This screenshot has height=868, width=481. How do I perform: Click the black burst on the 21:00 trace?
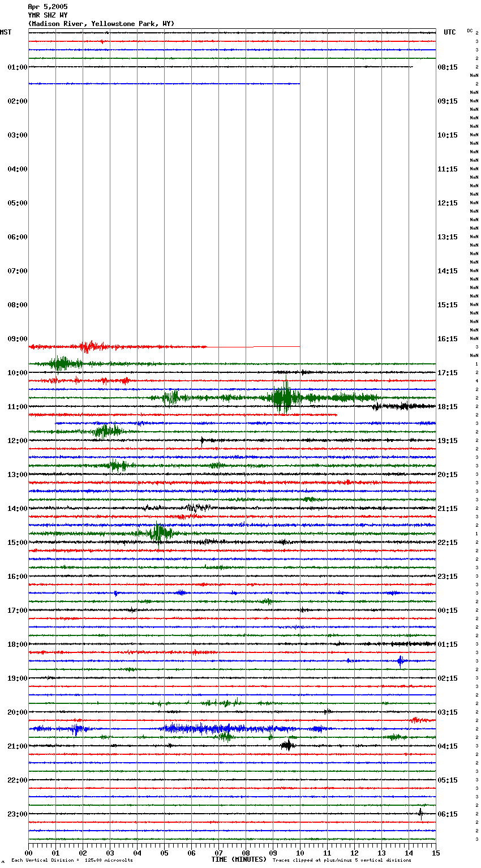(288, 746)
